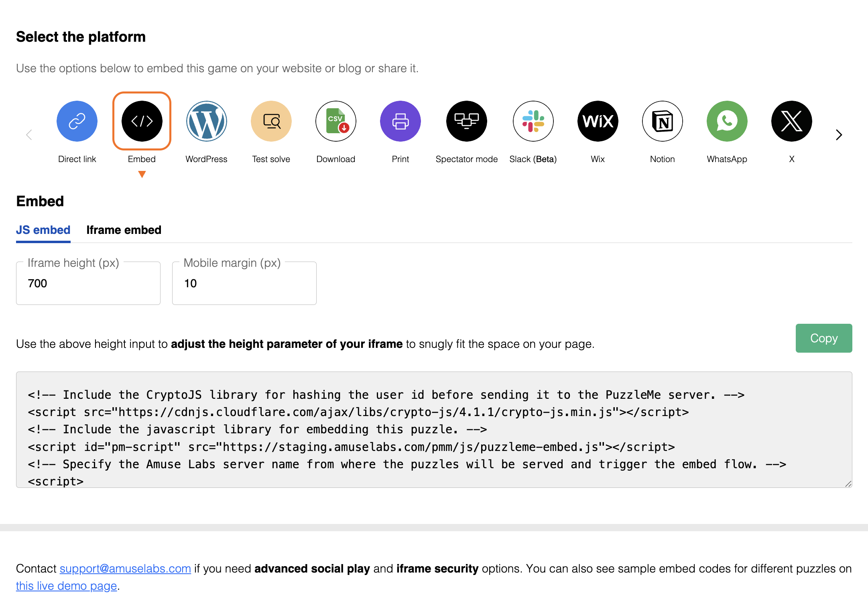Image resolution: width=868 pixels, height=599 pixels.
Task: Focus the Iframe height input field
Action: tap(88, 283)
